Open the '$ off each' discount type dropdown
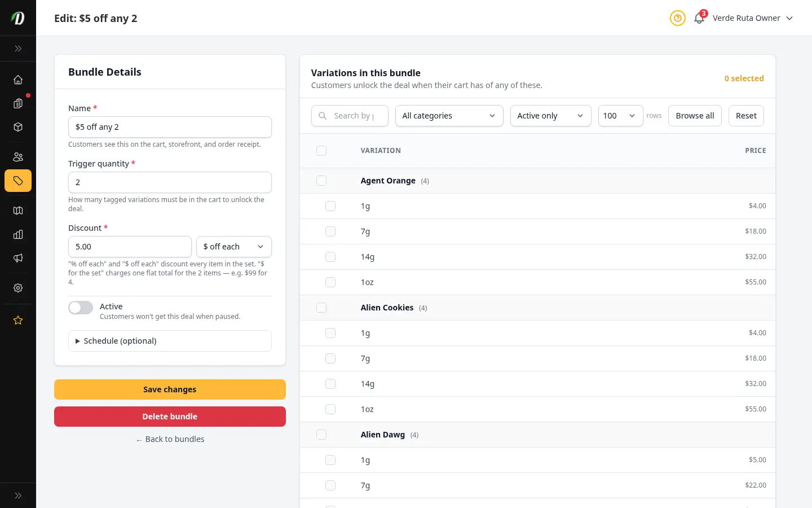 point(234,247)
